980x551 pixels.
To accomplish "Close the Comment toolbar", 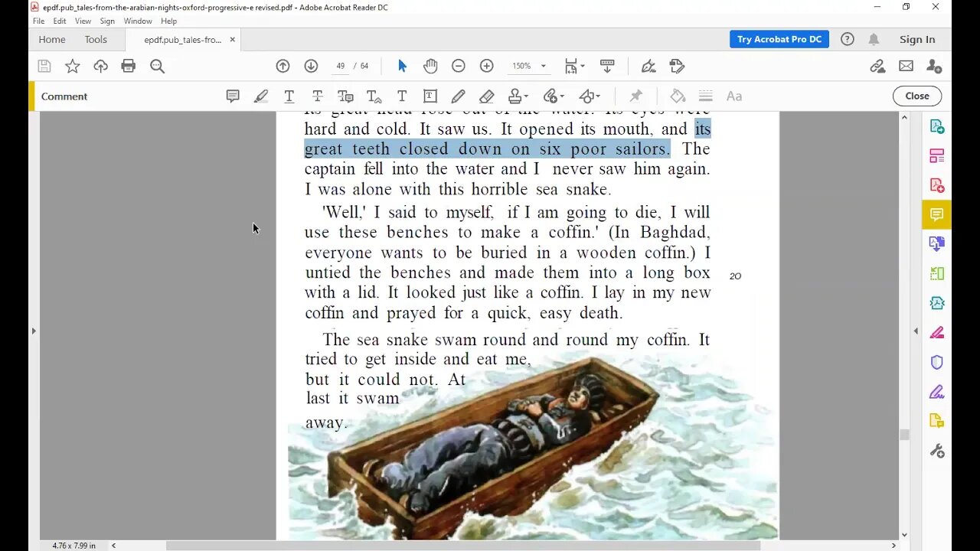I will coord(917,96).
